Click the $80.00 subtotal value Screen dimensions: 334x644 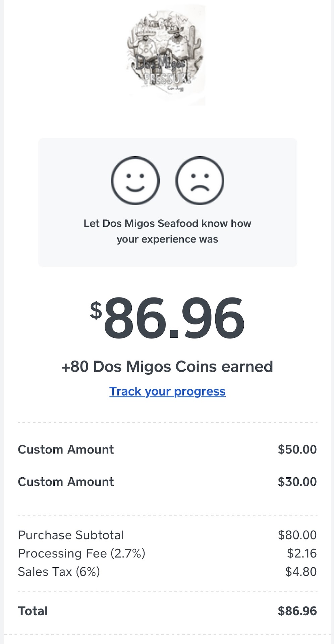[297, 535]
